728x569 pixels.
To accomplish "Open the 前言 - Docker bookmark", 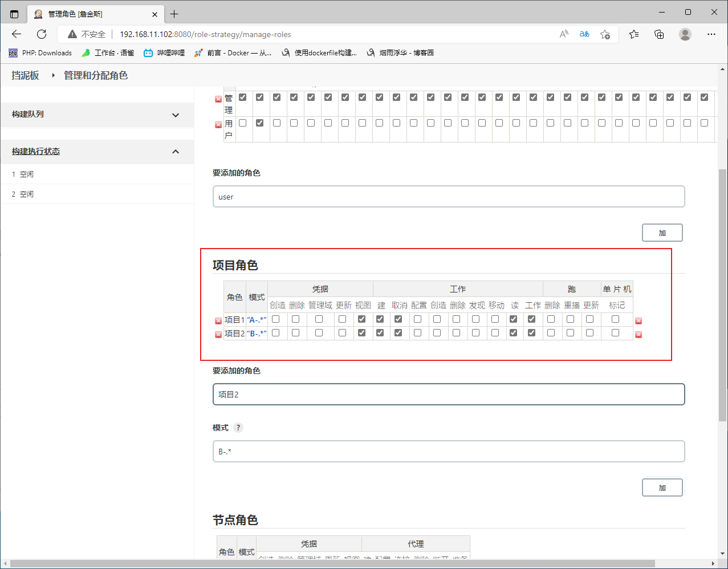I will click(x=233, y=53).
